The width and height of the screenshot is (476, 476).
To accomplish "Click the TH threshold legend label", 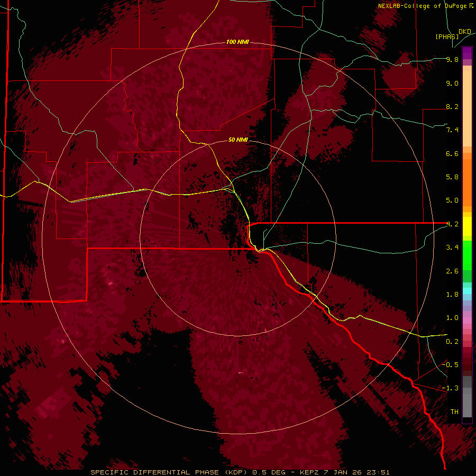I will click(454, 411).
